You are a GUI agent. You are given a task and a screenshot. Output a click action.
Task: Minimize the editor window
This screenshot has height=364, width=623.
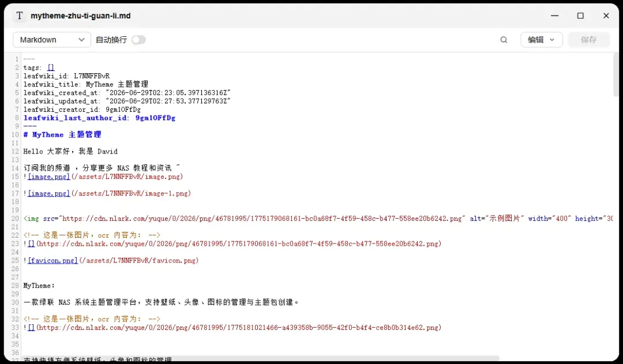point(555,16)
